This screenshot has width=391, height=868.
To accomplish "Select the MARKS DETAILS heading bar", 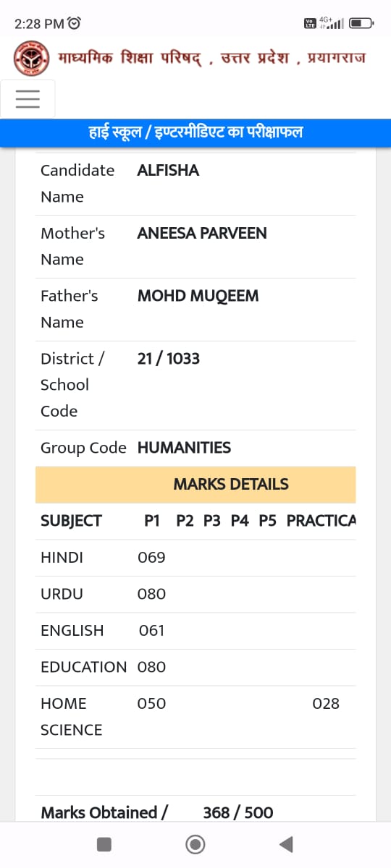I will tap(195, 485).
